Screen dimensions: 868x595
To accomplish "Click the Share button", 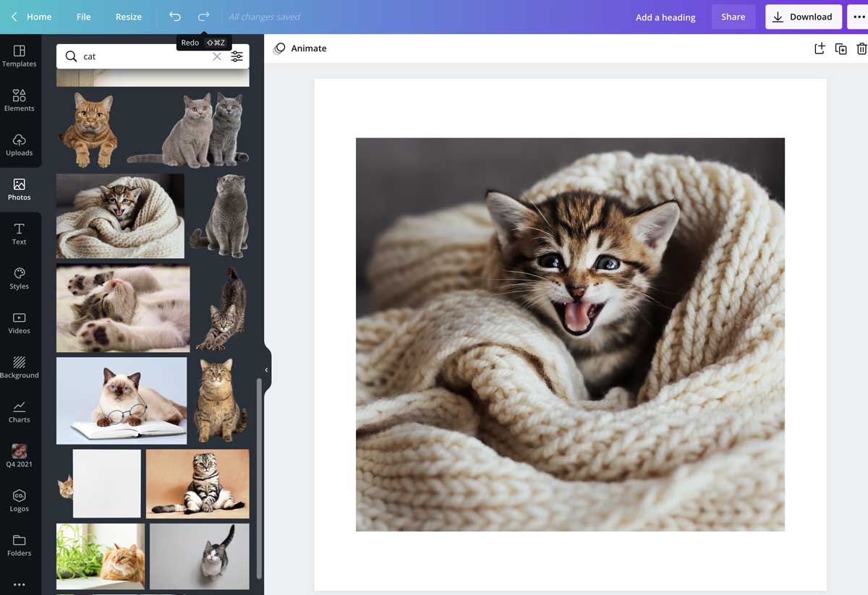I will tap(733, 17).
